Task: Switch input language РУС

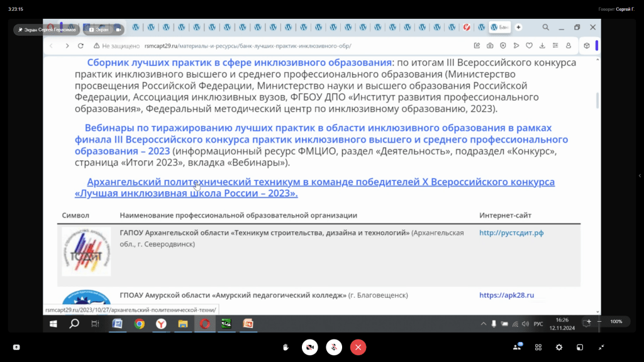Action: click(x=538, y=324)
